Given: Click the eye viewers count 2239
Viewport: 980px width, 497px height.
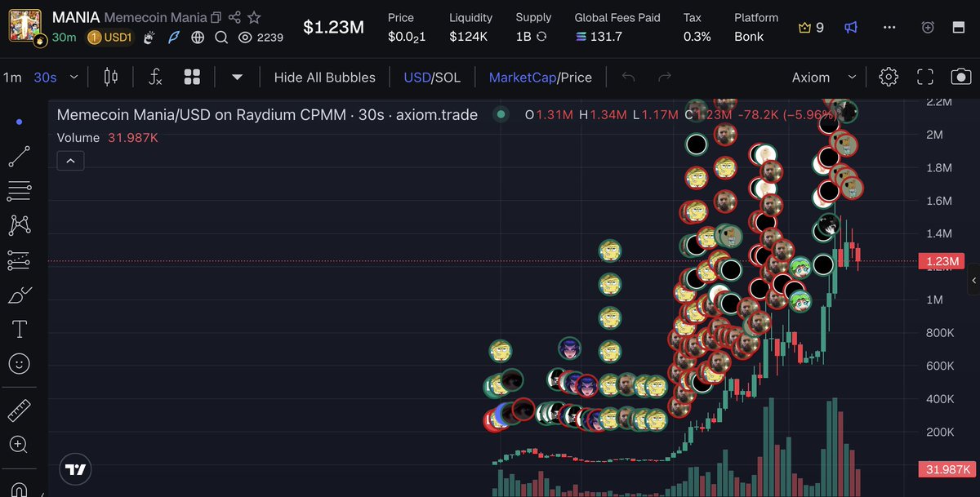Looking at the screenshot, I should (x=261, y=38).
